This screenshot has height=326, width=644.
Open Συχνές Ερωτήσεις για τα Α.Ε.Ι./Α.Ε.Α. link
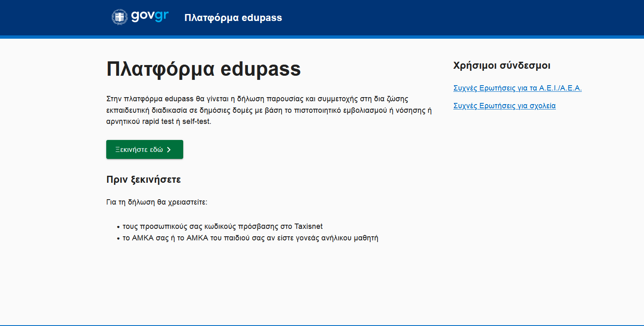517,88
